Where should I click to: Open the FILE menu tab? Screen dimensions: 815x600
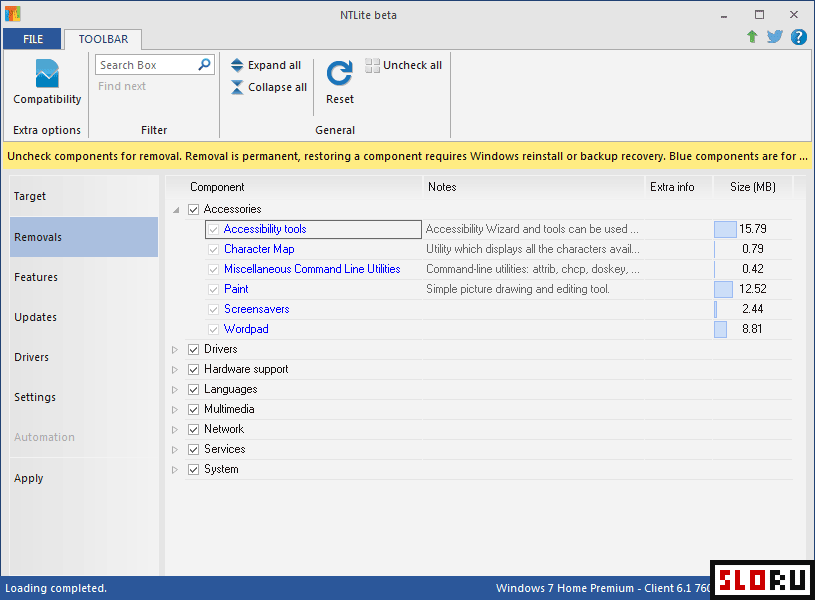tap(32, 39)
